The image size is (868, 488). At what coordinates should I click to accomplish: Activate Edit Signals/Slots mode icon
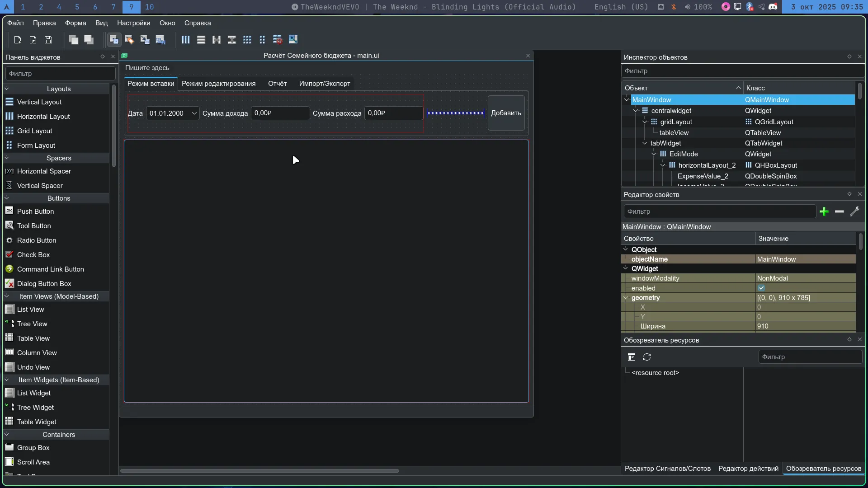click(130, 40)
